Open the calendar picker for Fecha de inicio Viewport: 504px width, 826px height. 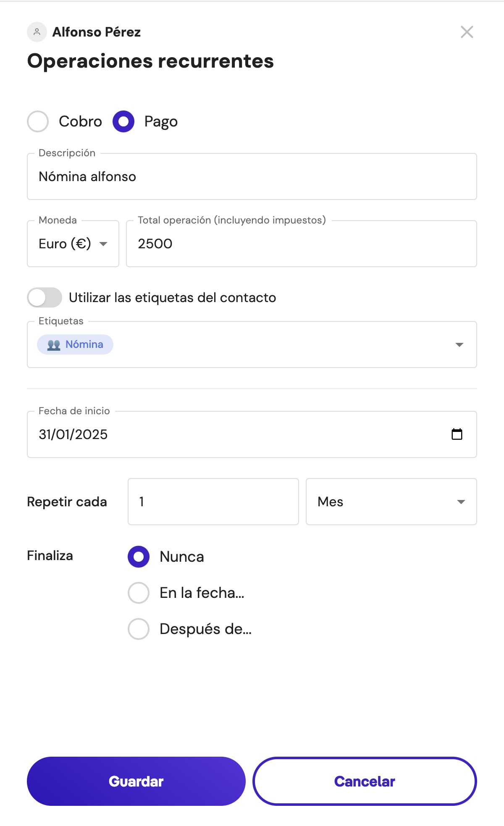tap(457, 434)
